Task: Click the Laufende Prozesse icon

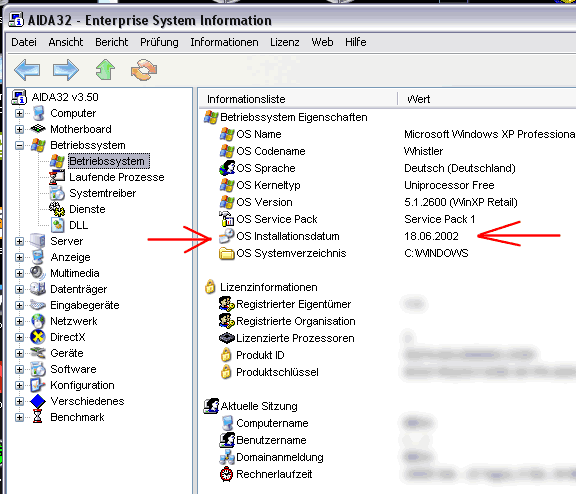Action: [57, 177]
